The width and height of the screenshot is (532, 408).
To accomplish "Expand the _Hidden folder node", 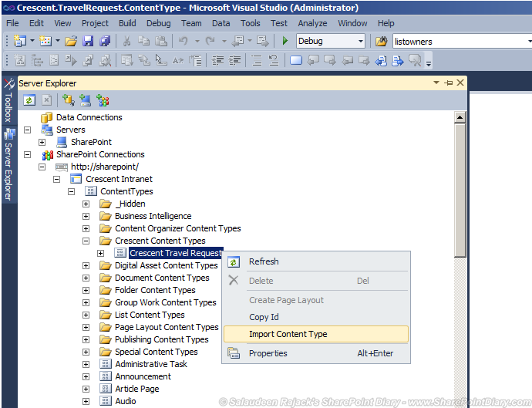I will (x=86, y=204).
